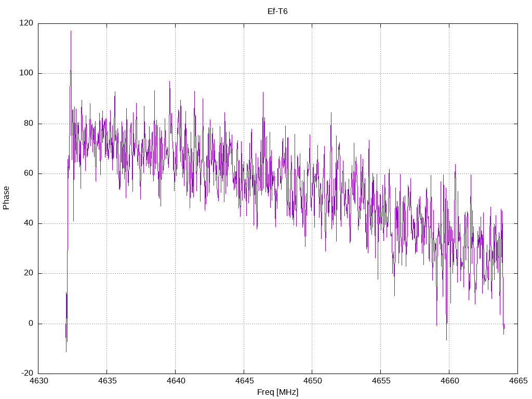Screen dimensions: 532x399
Task: Click x-axis tick label 4655
Action: tap(381, 381)
